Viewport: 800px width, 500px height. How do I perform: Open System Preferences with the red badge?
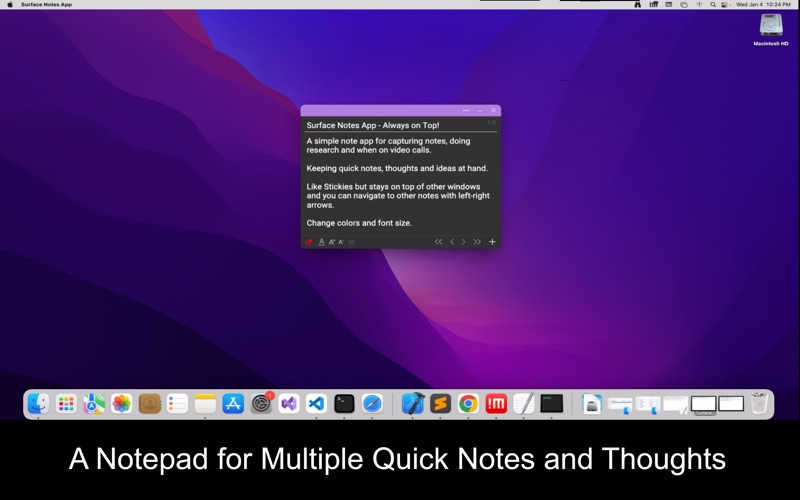pyautogui.click(x=261, y=404)
